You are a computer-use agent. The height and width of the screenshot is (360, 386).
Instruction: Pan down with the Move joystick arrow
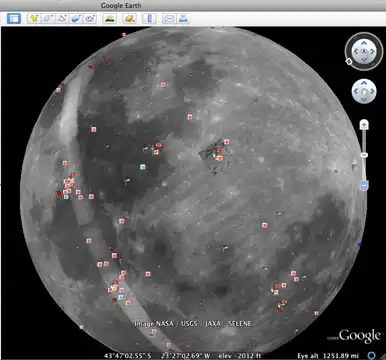364,99
